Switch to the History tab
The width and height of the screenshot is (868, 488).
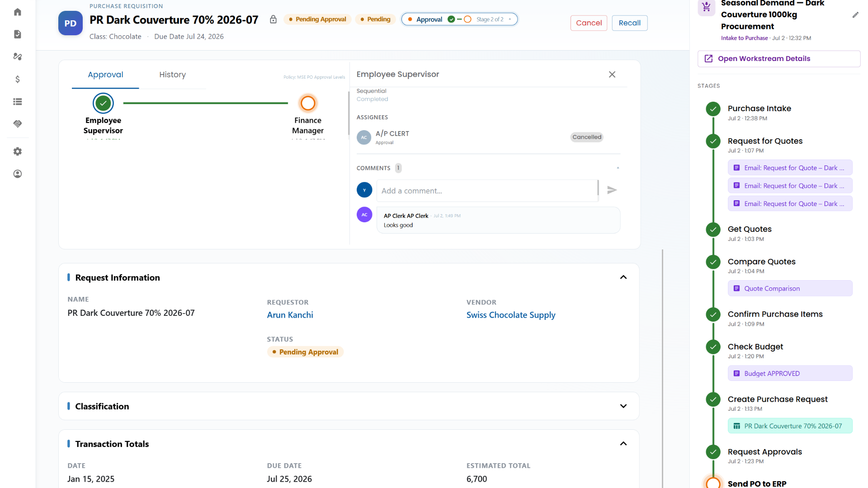pos(172,75)
